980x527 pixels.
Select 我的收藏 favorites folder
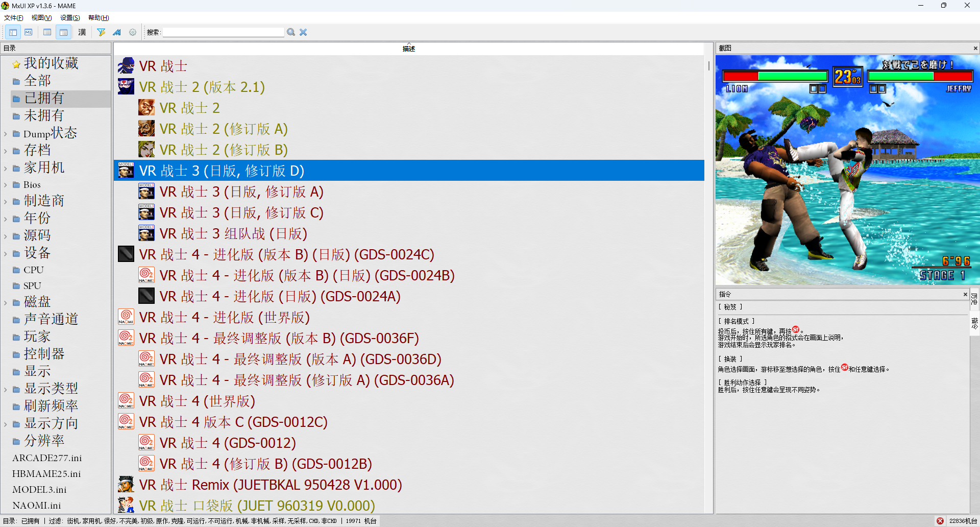(x=51, y=63)
